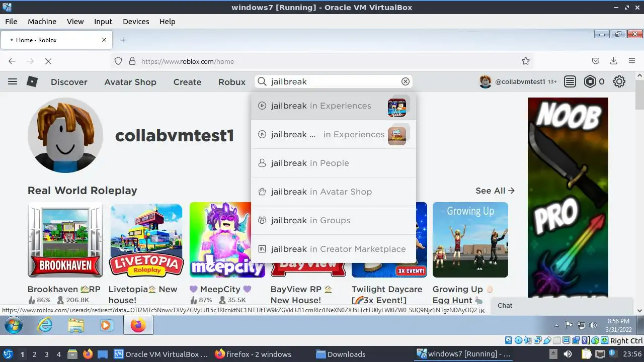Screen dimensions: 644x362
Task: Click the NOOB PRO advertisement banner
Action: click(x=568, y=197)
